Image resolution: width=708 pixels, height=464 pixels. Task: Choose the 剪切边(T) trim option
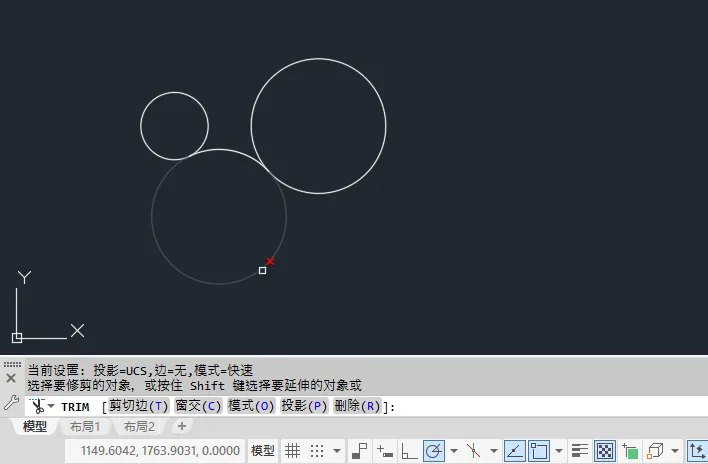[x=139, y=406]
